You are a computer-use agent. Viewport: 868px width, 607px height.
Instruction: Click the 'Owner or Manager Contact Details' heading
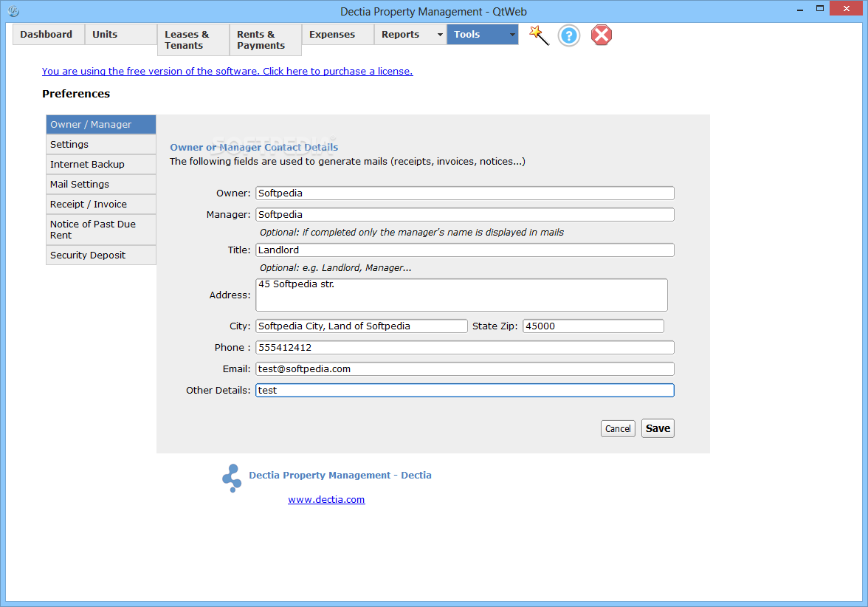click(x=254, y=148)
